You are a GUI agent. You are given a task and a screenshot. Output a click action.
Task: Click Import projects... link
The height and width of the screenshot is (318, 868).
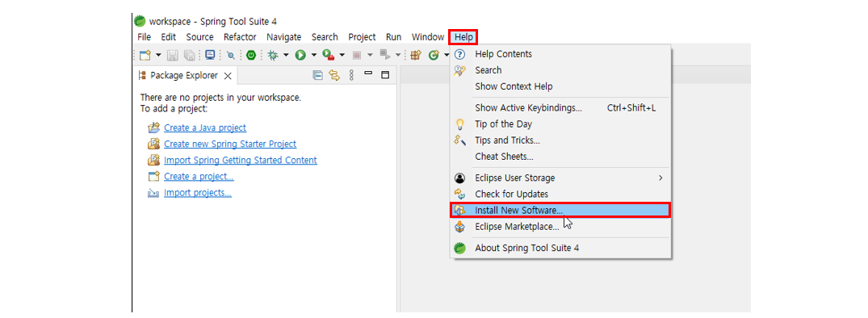pyautogui.click(x=198, y=193)
